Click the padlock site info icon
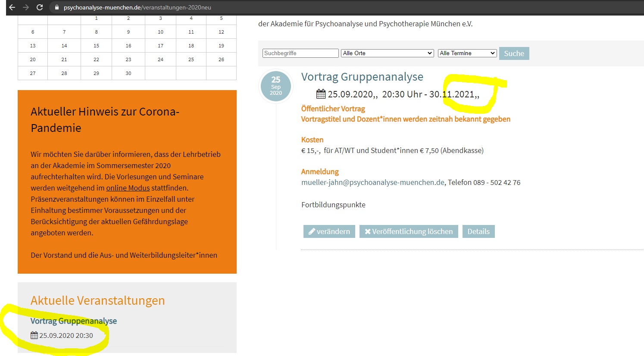 pos(56,7)
